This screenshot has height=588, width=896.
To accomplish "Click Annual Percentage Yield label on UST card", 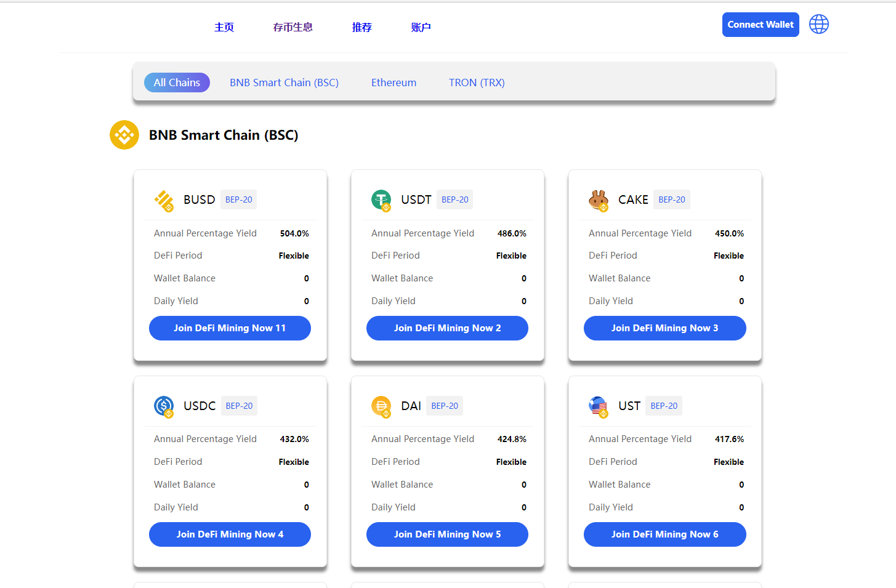I will (640, 439).
